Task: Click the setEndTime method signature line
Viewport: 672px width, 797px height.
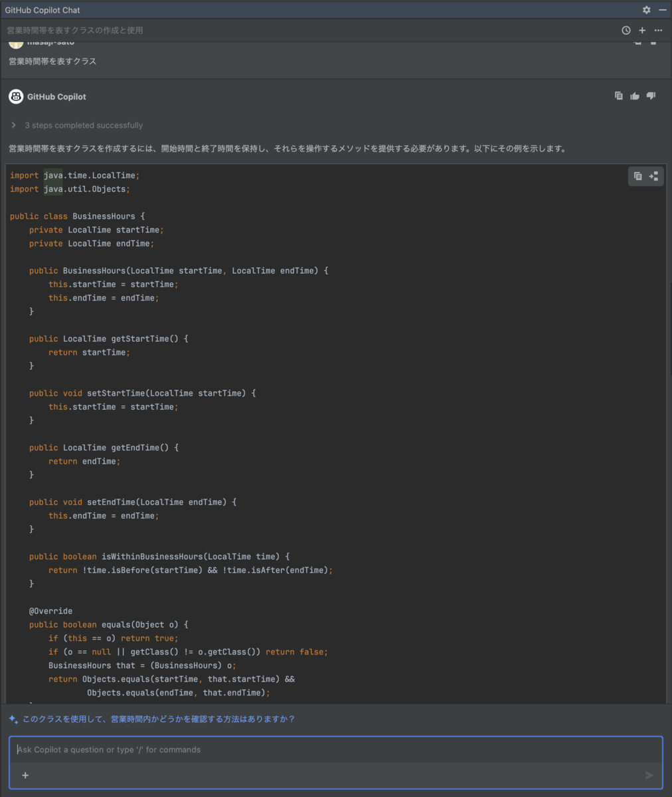Action: pos(133,502)
